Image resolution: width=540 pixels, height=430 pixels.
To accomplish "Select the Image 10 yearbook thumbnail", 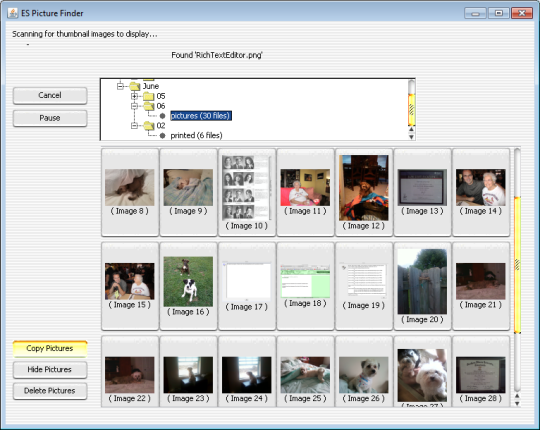I will pyautogui.click(x=247, y=192).
